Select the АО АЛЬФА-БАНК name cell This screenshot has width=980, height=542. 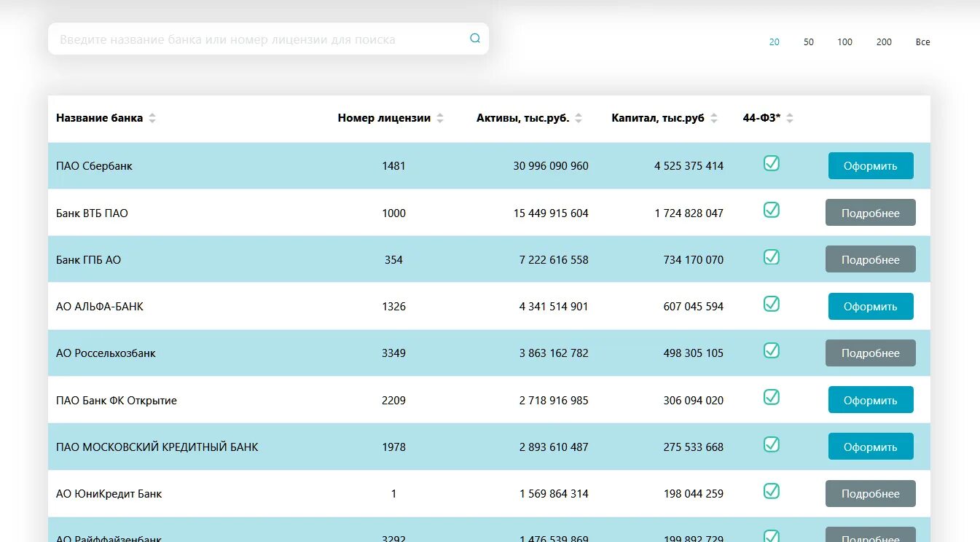[100, 307]
